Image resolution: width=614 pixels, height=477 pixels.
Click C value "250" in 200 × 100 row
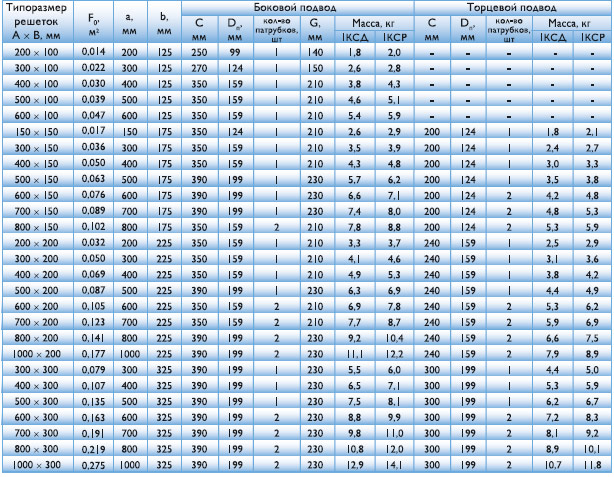point(199,52)
